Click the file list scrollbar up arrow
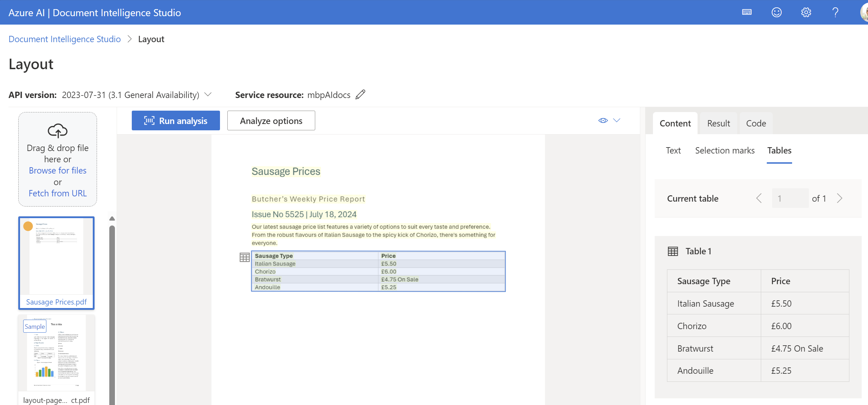 pos(112,218)
